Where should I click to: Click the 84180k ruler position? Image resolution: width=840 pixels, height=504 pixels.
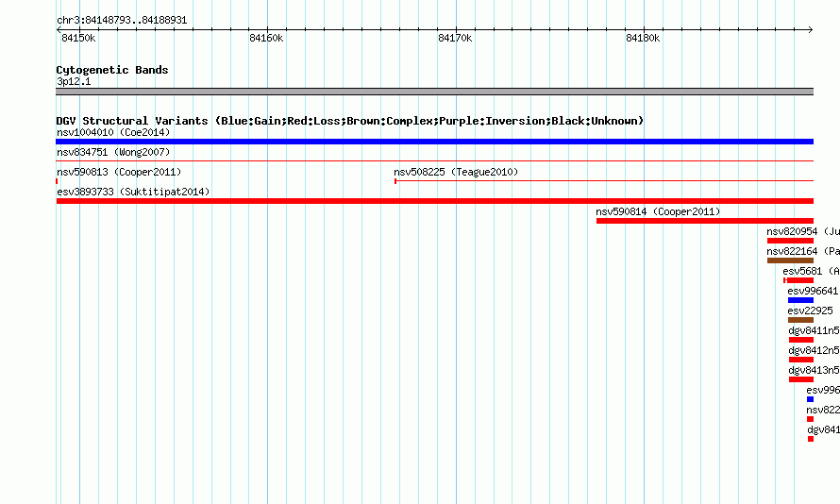(x=643, y=38)
